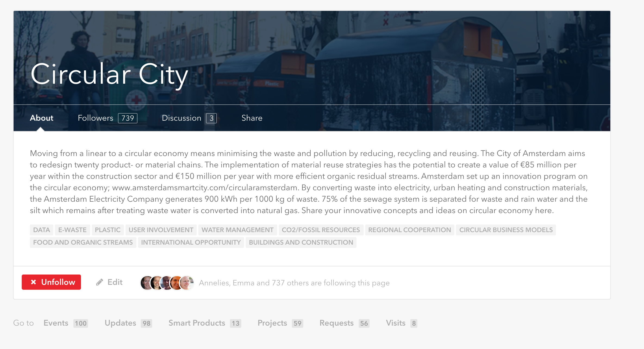
Task: Select the USER INVOLVEMENT tag
Action: (x=161, y=230)
